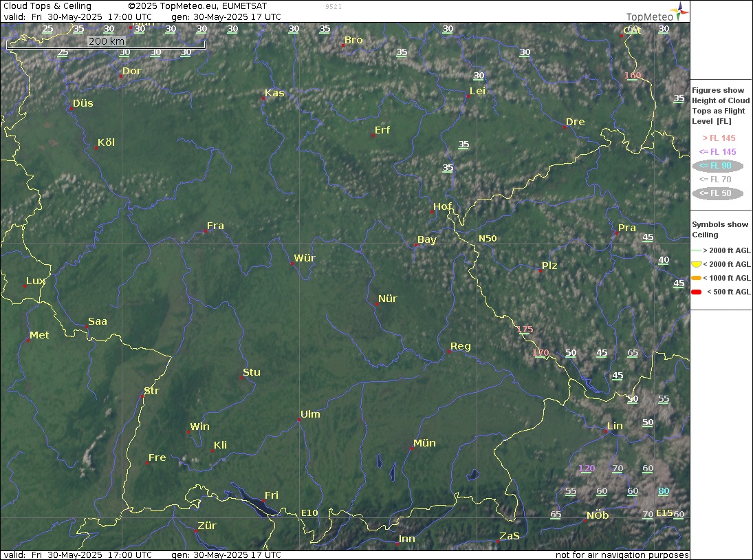Click the 'Figures show Height of Cloud Tops' heading
This screenshot has width=753, height=560.
(721, 106)
